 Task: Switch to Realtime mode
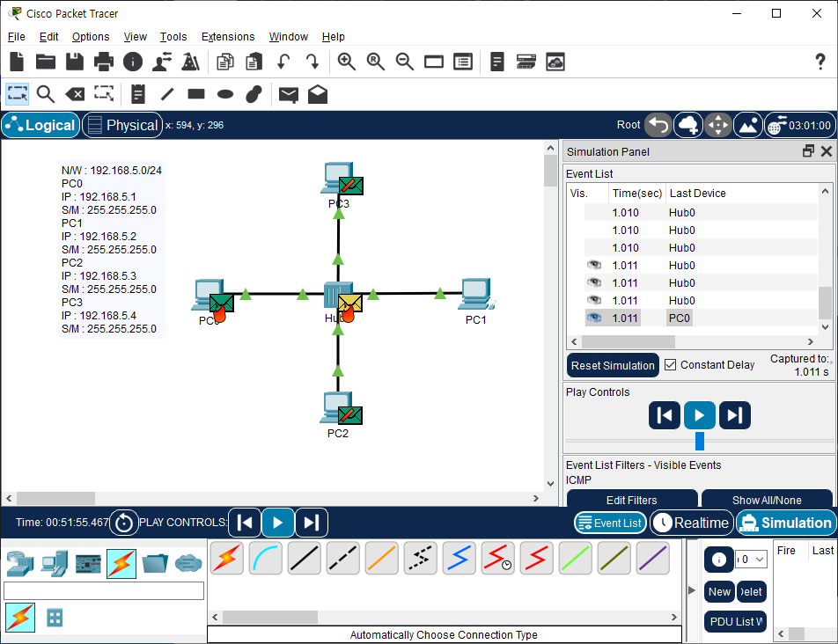coord(692,523)
